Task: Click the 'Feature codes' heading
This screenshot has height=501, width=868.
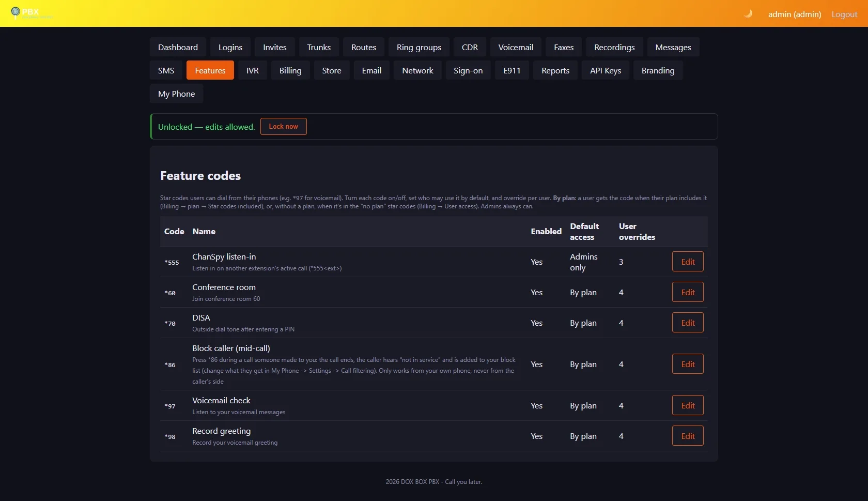Action: pyautogui.click(x=200, y=176)
